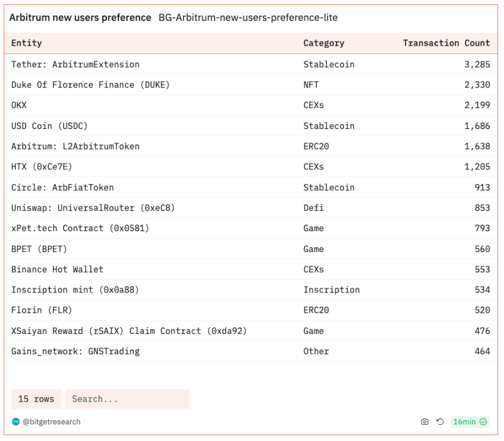This screenshot has width=504, height=441.
Task: Click the 15 rows counter
Action: (x=36, y=399)
